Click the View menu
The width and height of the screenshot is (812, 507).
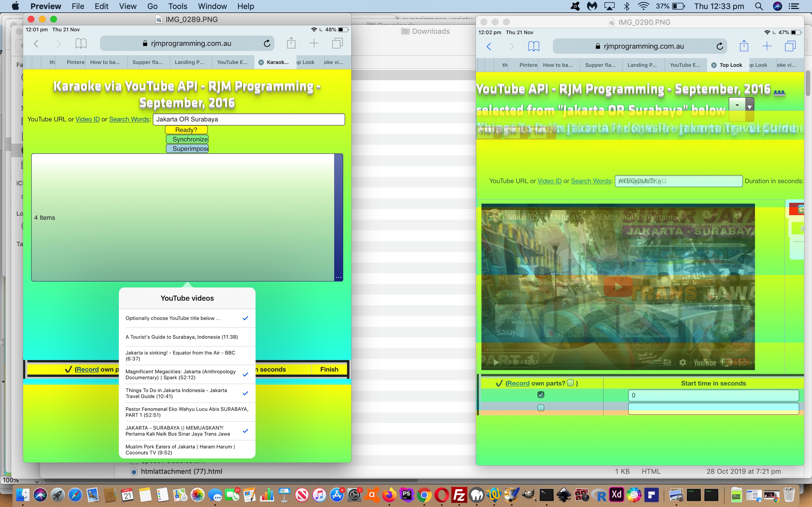[x=127, y=6]
